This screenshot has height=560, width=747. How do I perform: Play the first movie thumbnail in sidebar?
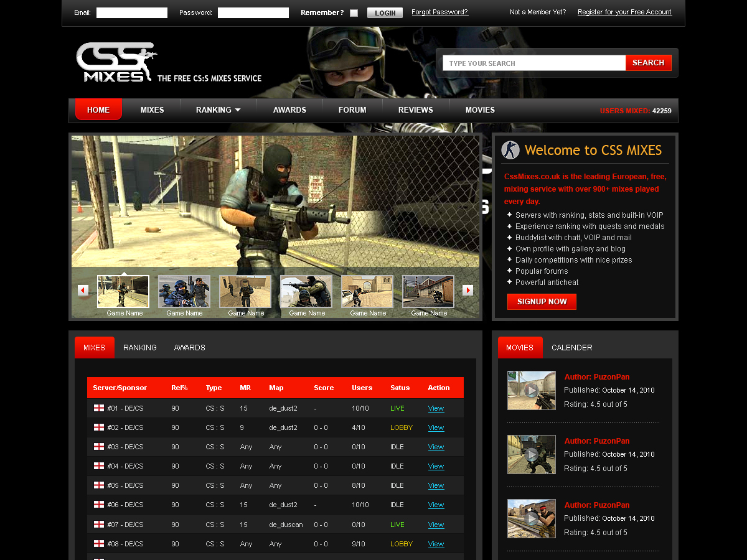tap(532, 391)
